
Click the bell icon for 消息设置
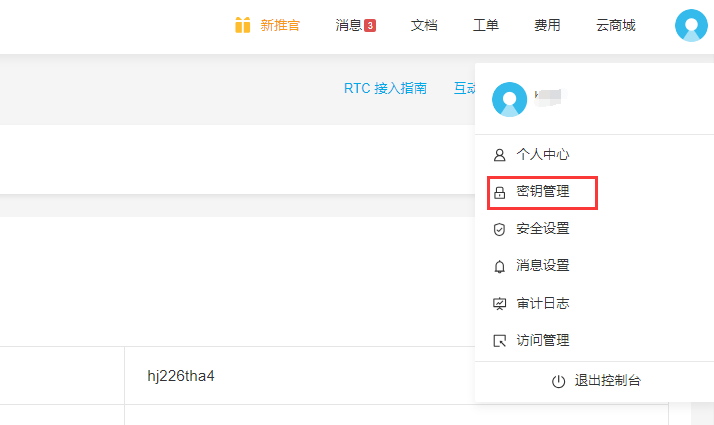500,266
